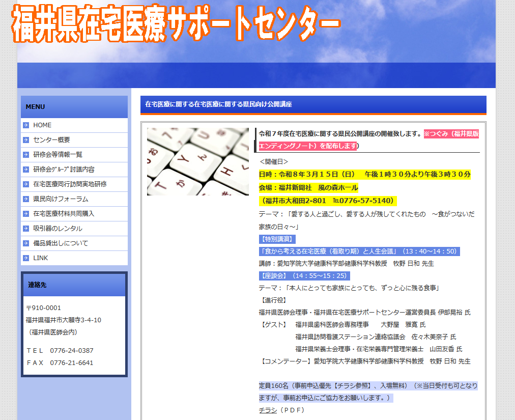The width and height of the screenshot is (515, 420).
Task: Open the HOME menu item
Action: pos(42,125)
